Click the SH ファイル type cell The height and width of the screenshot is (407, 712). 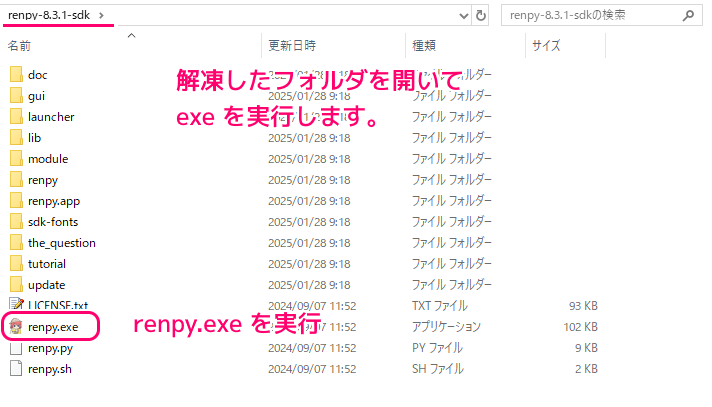click(x=438, y=369)
